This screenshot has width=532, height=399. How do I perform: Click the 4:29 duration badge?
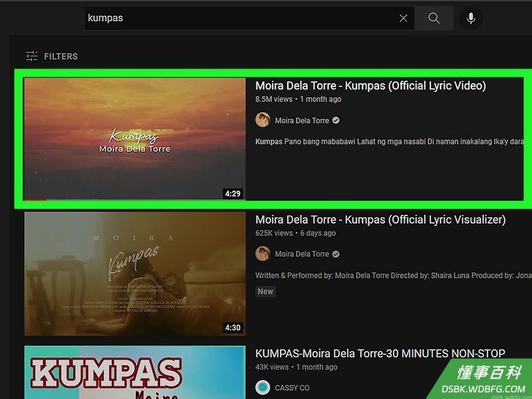click(232, 194)
